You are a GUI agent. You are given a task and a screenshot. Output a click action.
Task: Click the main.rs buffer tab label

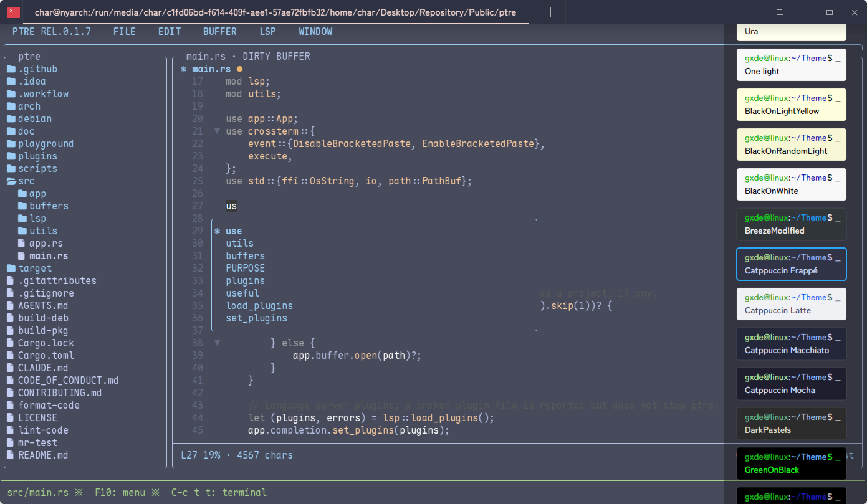tap(211, 69)
